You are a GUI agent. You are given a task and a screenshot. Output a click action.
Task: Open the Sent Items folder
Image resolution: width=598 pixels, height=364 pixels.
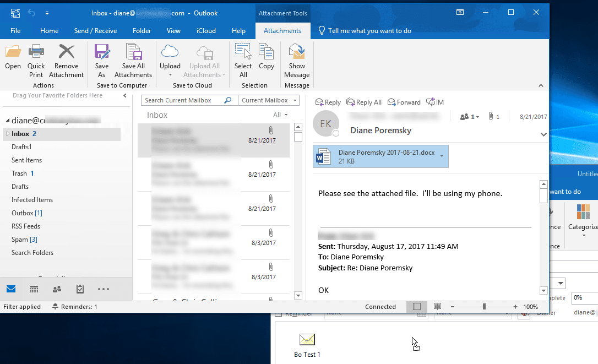(x=26, y=160)
